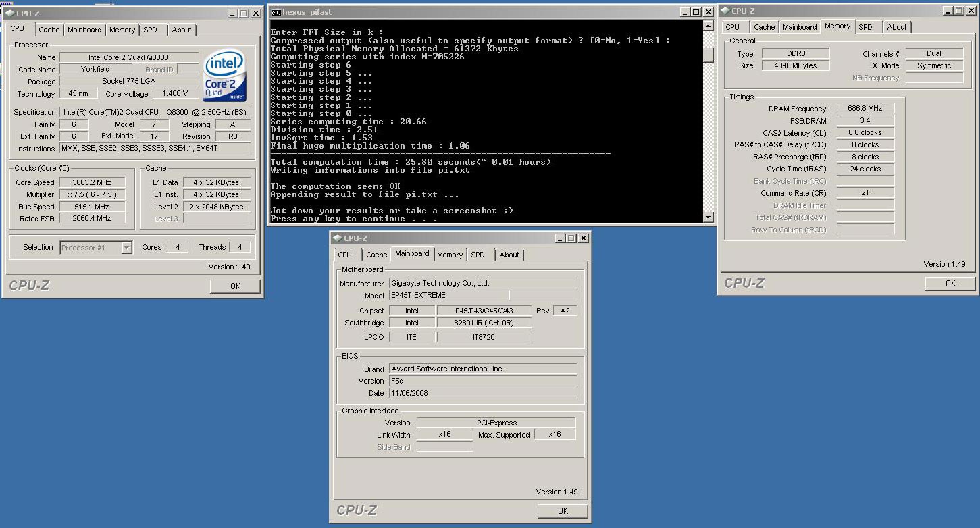Click the console scrollbar up arrow
980x528 pixels.
click(x=708, y=26)
